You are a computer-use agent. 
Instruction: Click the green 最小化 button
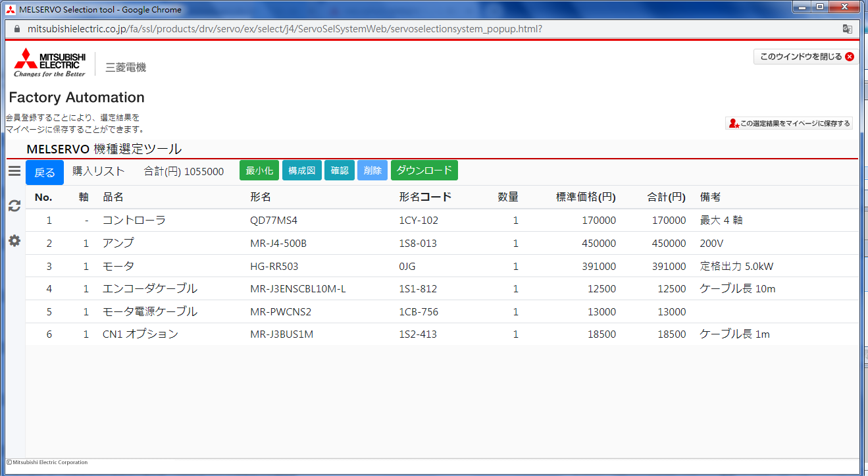259,171
